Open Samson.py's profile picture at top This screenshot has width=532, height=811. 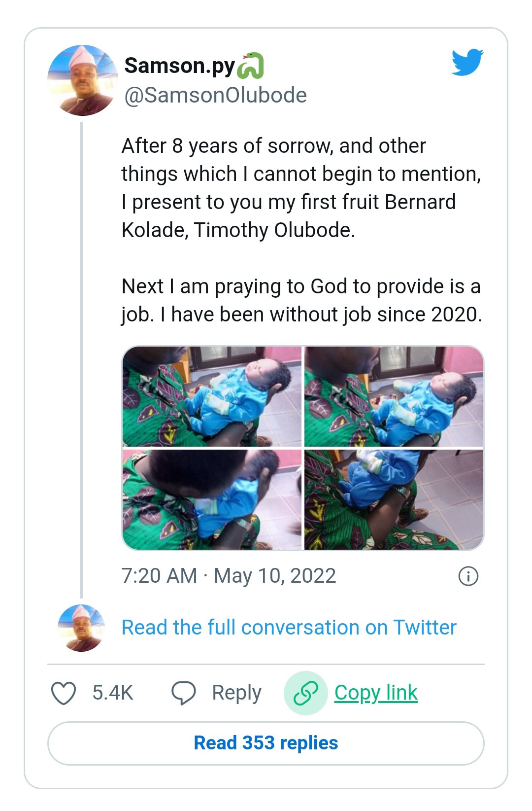[83, 80]
